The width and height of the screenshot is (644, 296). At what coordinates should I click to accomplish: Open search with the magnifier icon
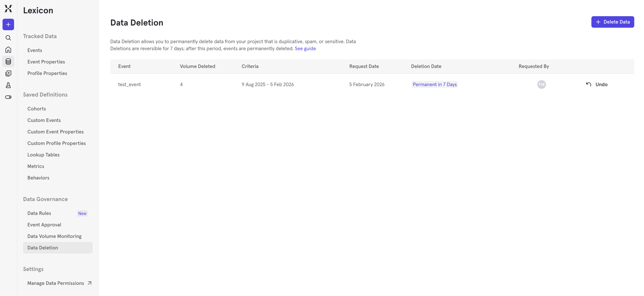click(8, 38)
